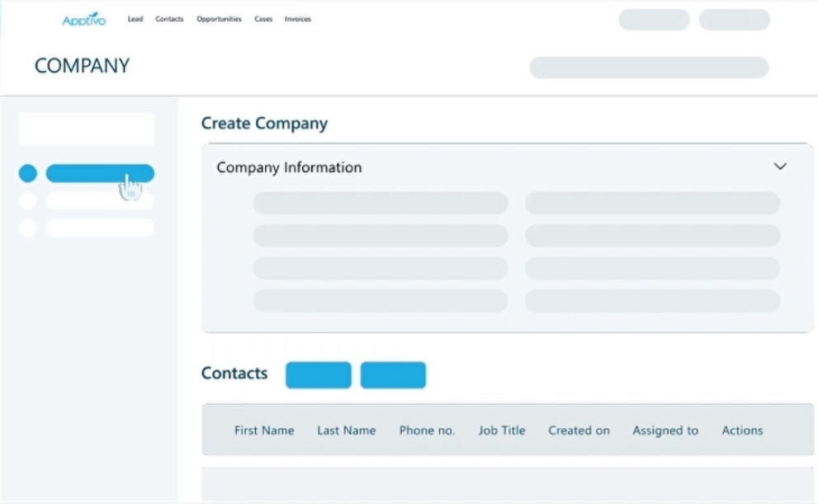Switch to the Cases menu item
Image resolution: width=818 pixels, height=504 pixels.
pos(263,19)
